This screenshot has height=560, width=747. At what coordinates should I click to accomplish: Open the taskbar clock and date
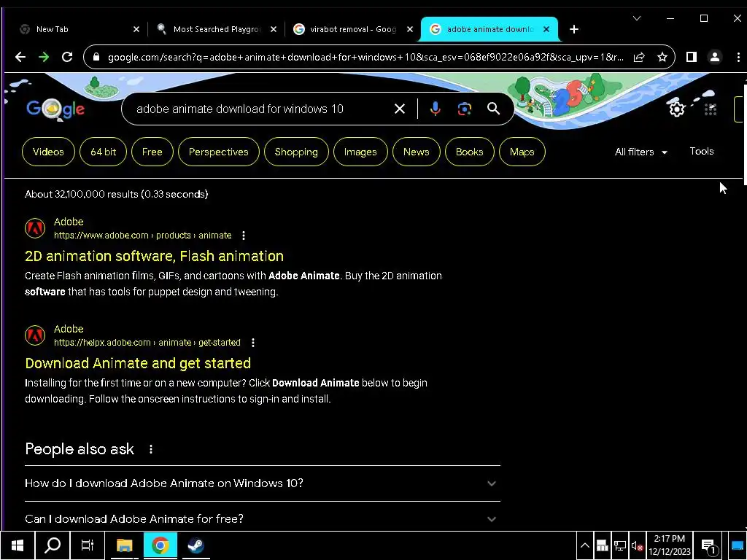click(x=670, y=545)
